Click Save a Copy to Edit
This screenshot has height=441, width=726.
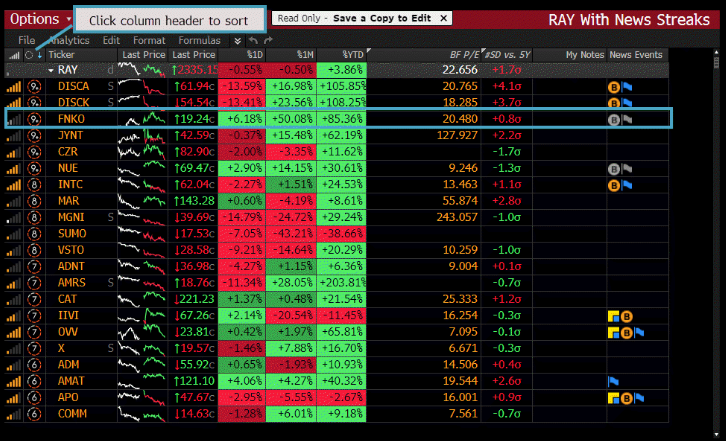(382, 19)
